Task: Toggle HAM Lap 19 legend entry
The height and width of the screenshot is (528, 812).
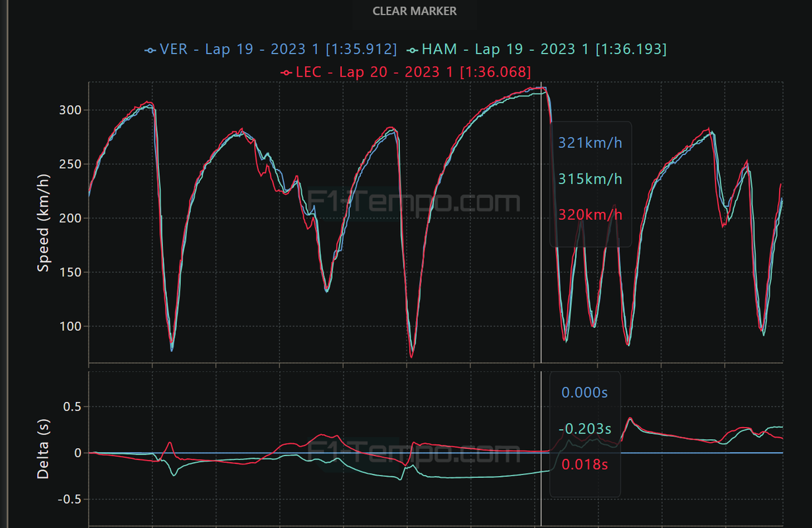Action: pyautogui.click(x=537, y=49)
